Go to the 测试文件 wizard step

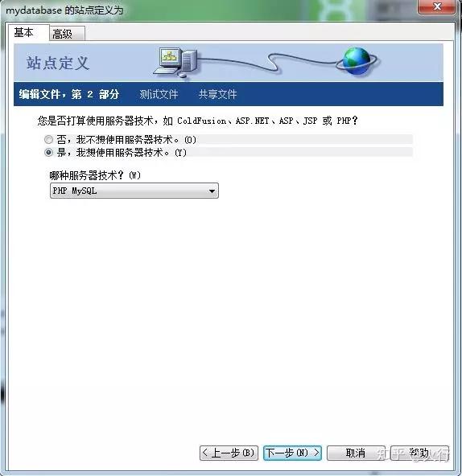click(x=159, y=94)
